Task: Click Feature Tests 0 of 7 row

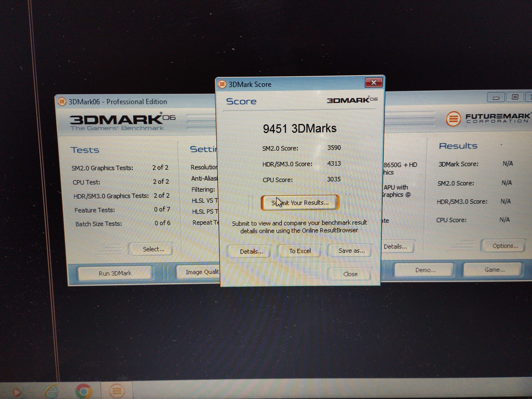Action: click(x=122, y=210)
